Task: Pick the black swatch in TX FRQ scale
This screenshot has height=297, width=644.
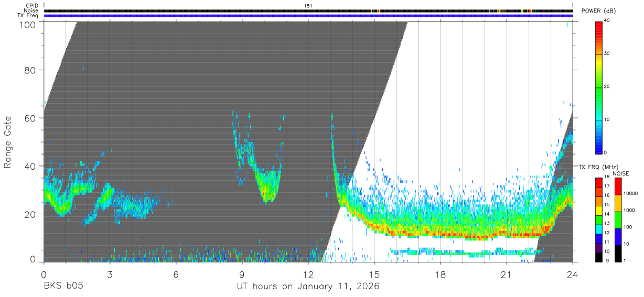Action: click(x=598, y=256)
